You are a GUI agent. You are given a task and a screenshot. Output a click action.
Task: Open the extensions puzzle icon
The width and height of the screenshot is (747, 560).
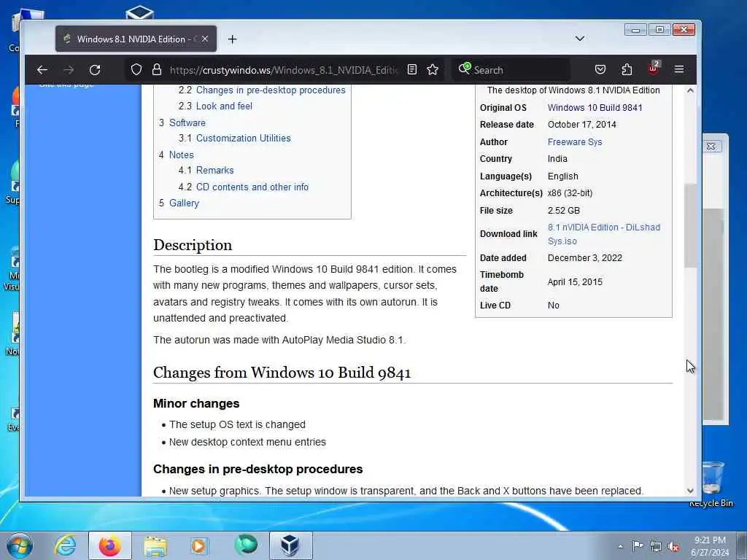tap(627, 69)
